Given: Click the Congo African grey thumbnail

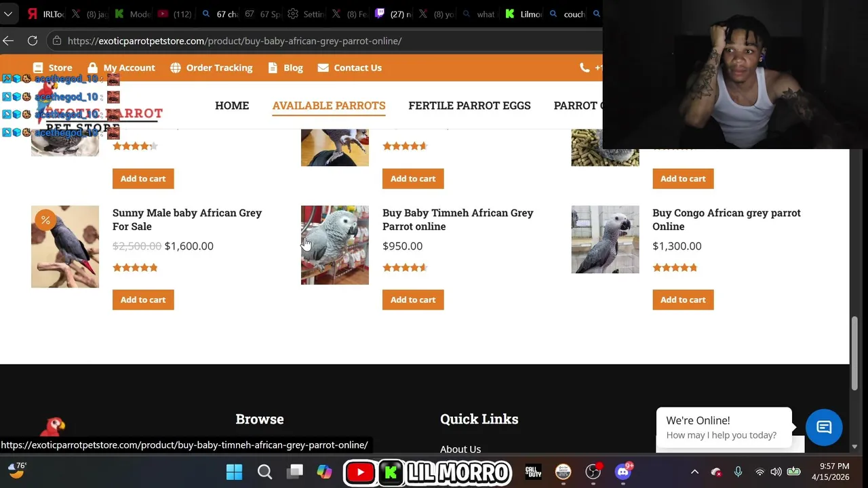Looking at the screenshot, I should click(x=605, y=240).
